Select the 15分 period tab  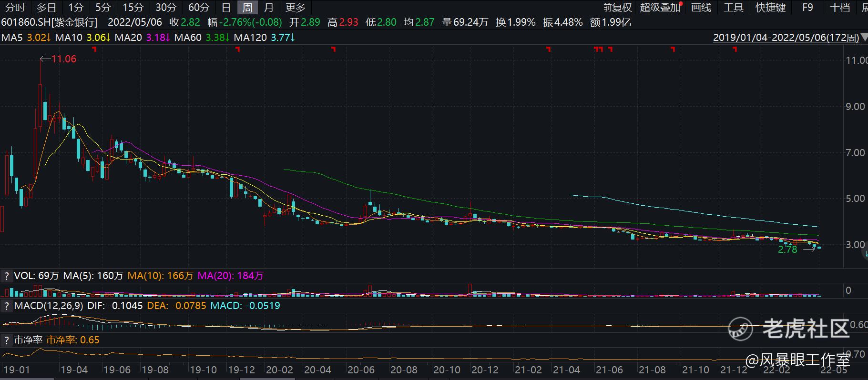point(133,7)
